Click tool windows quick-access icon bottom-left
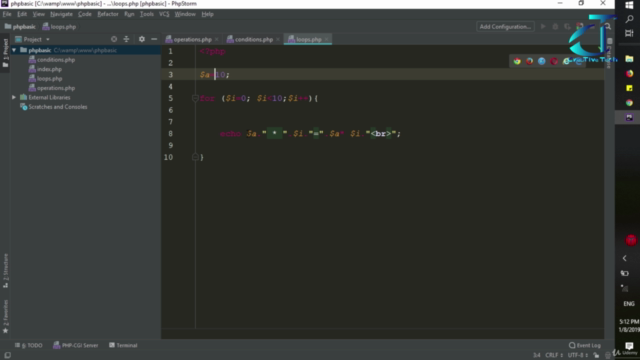 click(x=7, y=355)
